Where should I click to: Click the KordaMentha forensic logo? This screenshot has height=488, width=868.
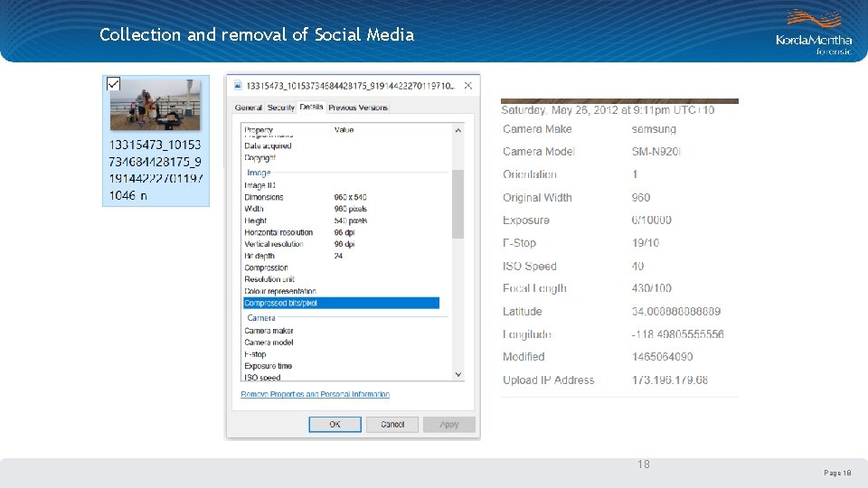[x=814, y=33]
